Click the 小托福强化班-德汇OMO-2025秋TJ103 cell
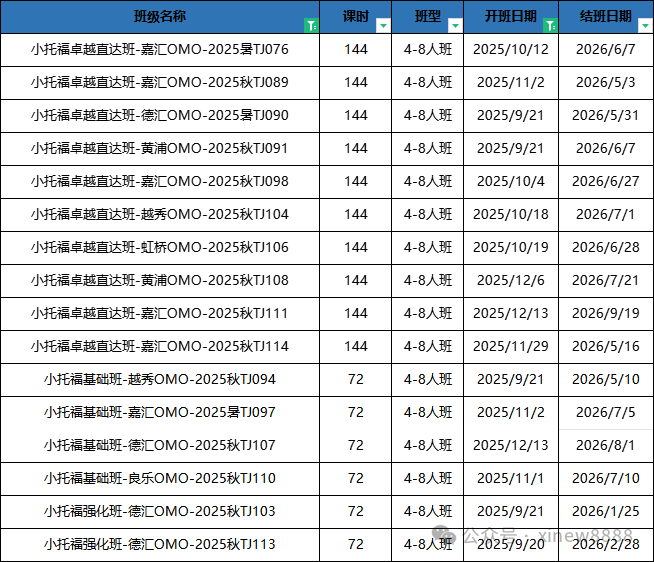This screenshot has height=562, width=654. click(160, 511)
